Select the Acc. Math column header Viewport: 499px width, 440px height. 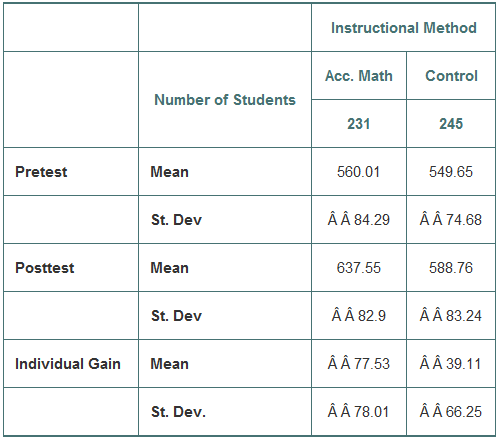pos(359,76)
